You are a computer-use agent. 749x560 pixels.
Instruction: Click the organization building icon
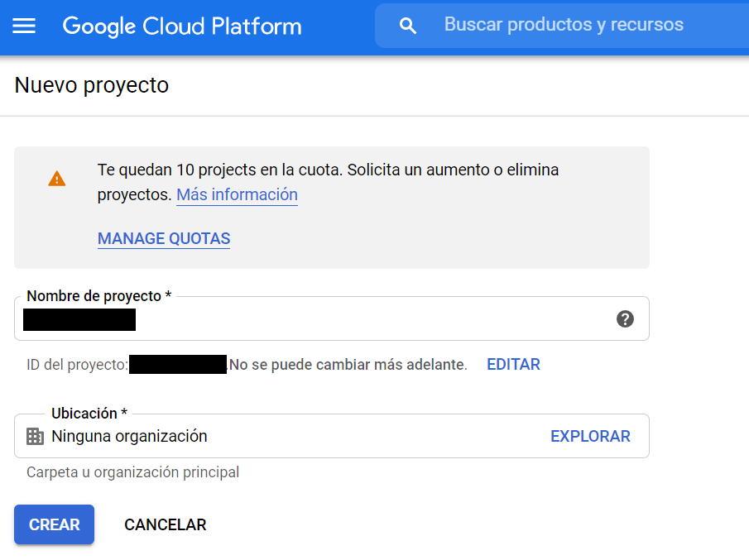(x=35, y=436)
